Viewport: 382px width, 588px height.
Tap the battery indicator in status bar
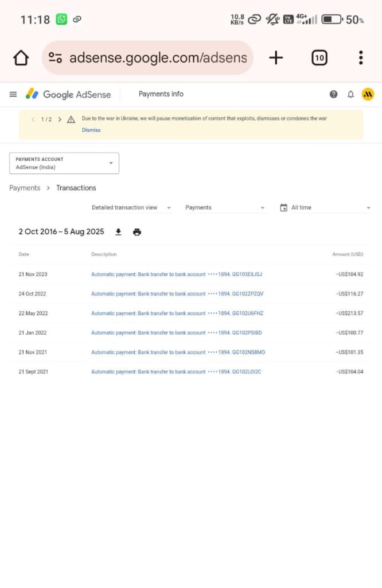pos(332,19)
